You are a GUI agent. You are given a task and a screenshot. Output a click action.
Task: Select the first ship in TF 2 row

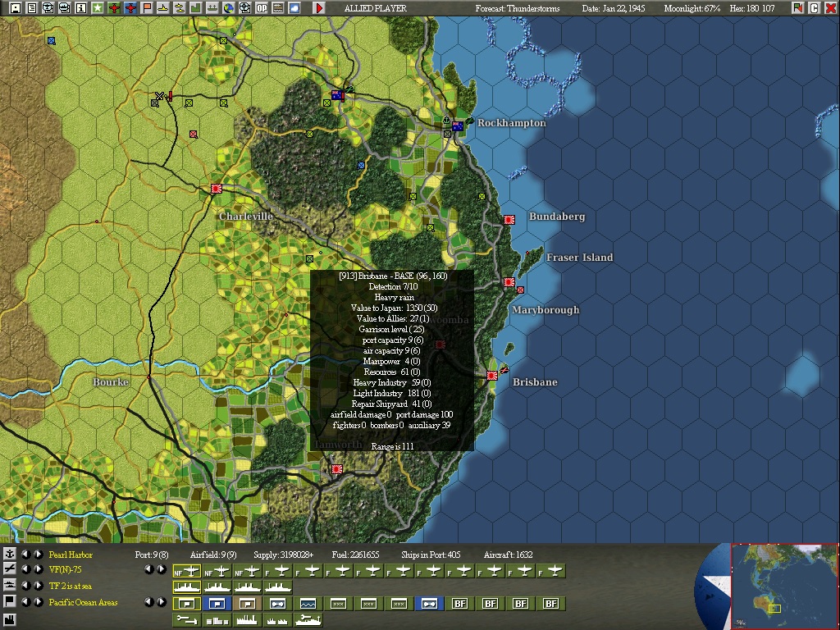(186, 587)
